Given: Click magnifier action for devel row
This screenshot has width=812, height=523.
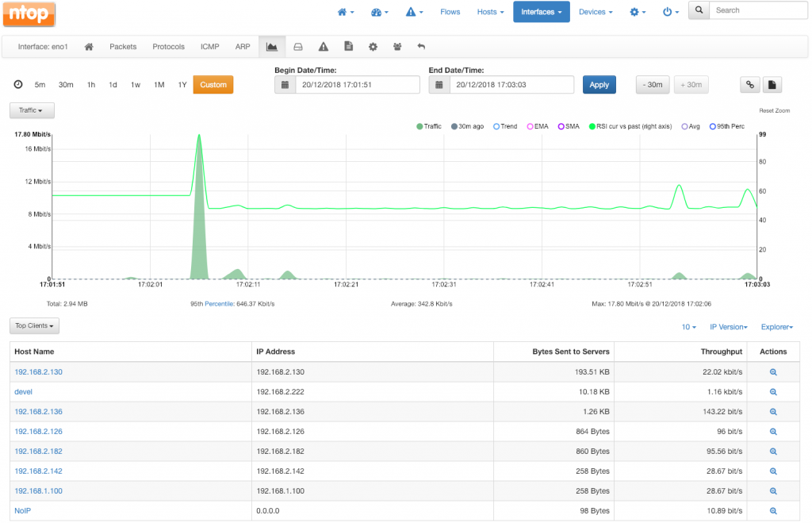Looking at the screenshot, I should (773, 392).
